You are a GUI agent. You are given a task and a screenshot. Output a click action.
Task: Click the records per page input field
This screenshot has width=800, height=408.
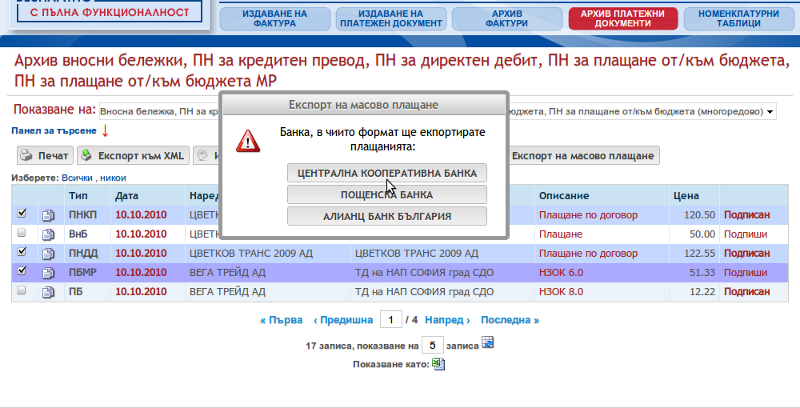point(433,346)
